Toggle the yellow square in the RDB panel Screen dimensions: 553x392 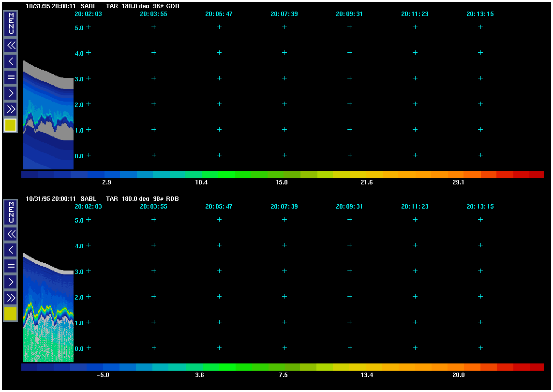(11, 314)
